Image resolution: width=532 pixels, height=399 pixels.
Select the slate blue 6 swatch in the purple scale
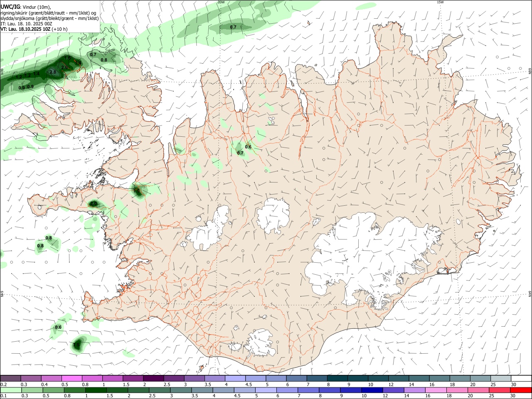point(297,378)
